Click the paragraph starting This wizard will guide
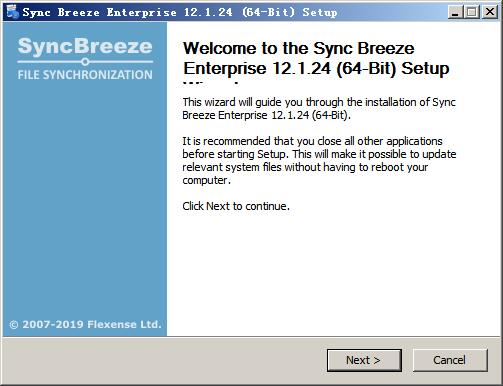The height and width of the screenshot is (386, 503). [x=319, y=109]
